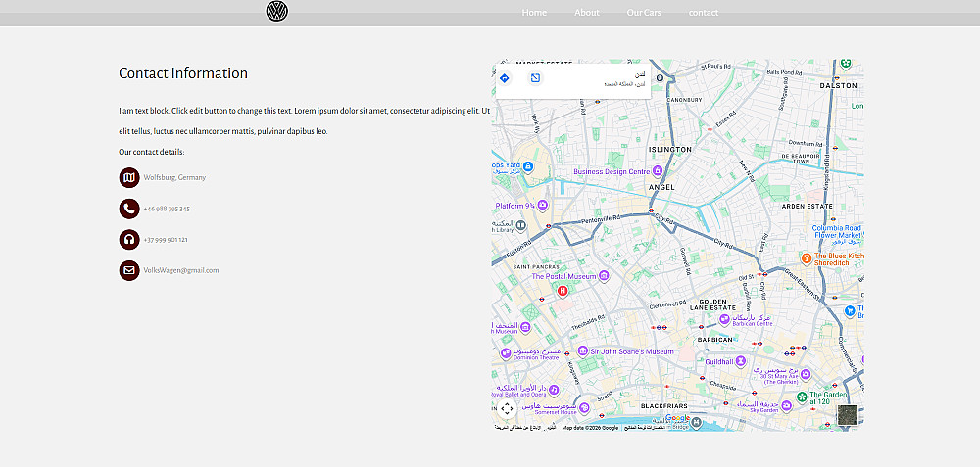Switch to satellite view thumbnail

click(x=848, y=415)
